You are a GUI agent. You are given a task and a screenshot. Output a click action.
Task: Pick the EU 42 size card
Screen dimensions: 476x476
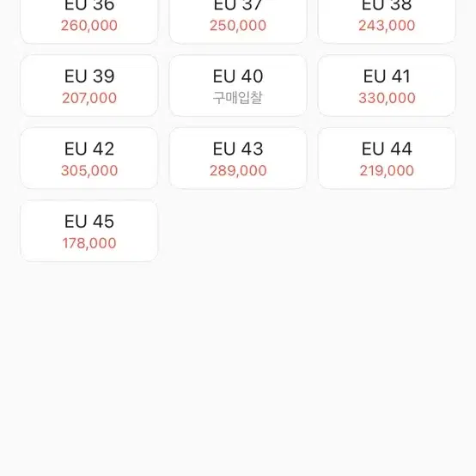click(89, 158)
